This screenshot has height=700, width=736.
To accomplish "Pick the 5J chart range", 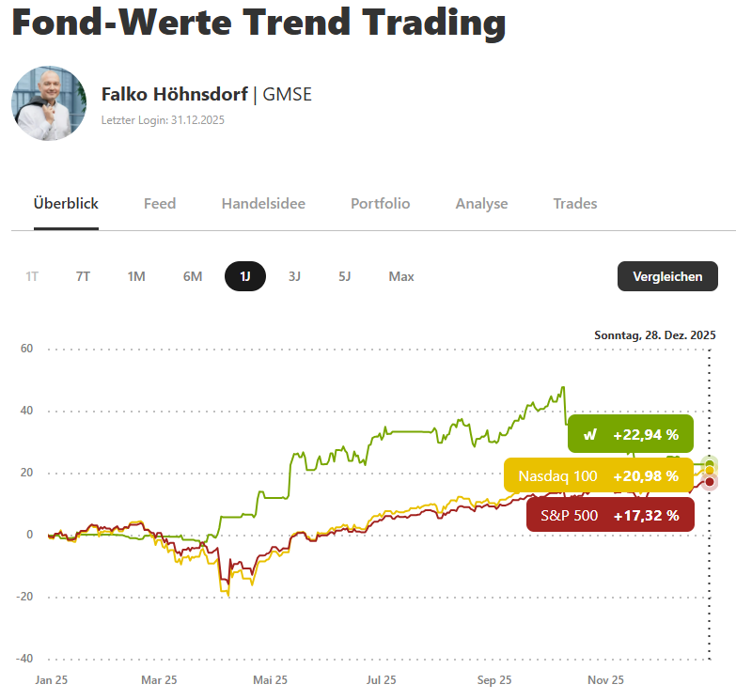I will coord(345,276).
